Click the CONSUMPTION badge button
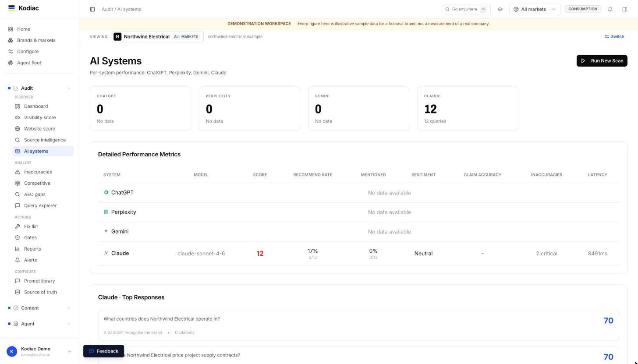Image resolution: width=638 pixels, height=364 pixels. coord(583,9)
